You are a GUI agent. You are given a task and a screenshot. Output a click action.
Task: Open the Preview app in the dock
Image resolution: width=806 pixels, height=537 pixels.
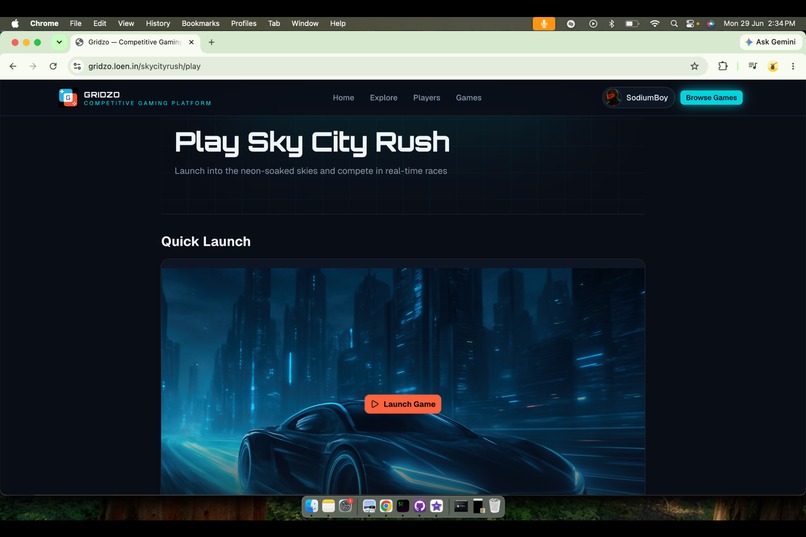(369, 506)
